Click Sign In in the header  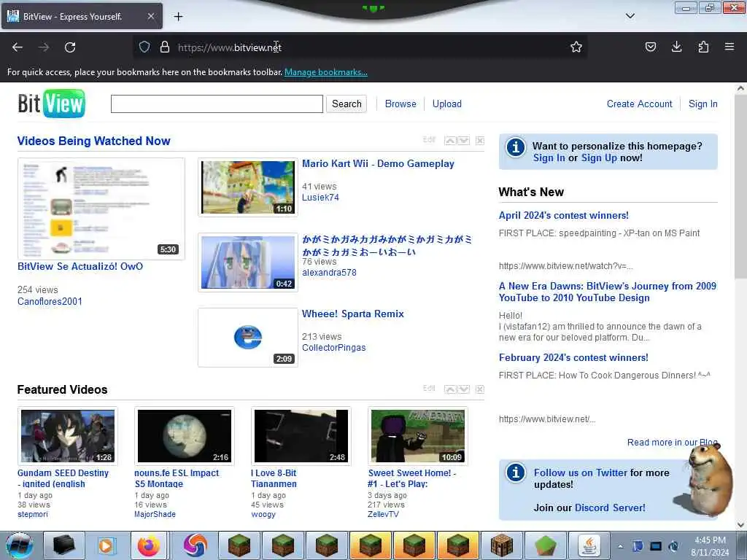coord(703,104)
